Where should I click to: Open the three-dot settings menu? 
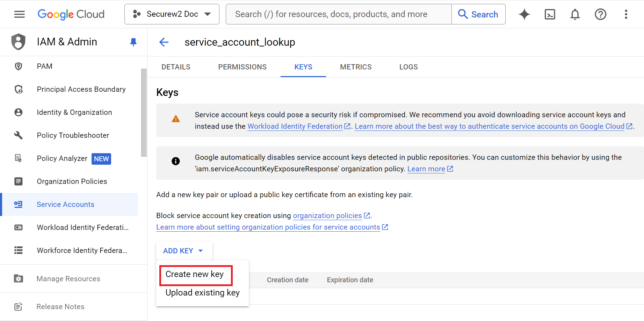click(626, 14)
